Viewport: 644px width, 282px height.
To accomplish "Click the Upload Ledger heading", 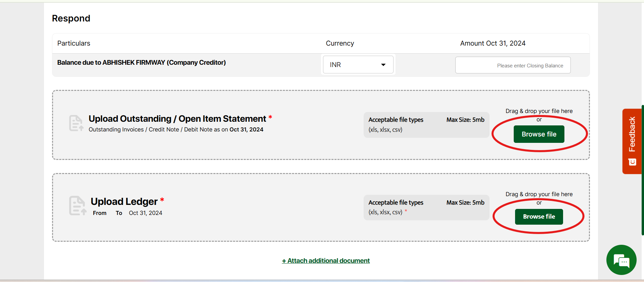I will pyautogui.click(x=124, y=201).
